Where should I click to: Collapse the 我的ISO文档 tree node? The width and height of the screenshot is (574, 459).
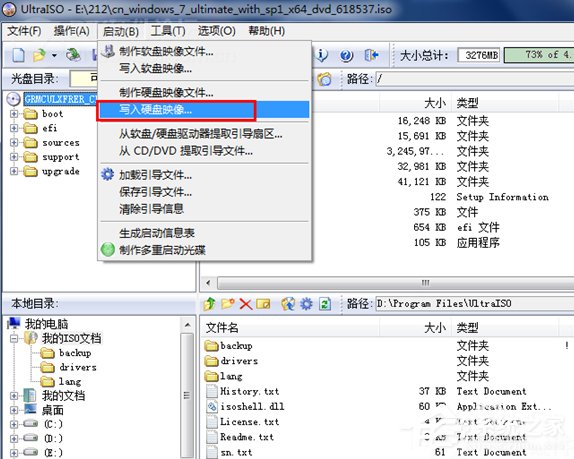click(x=14, y=338)
